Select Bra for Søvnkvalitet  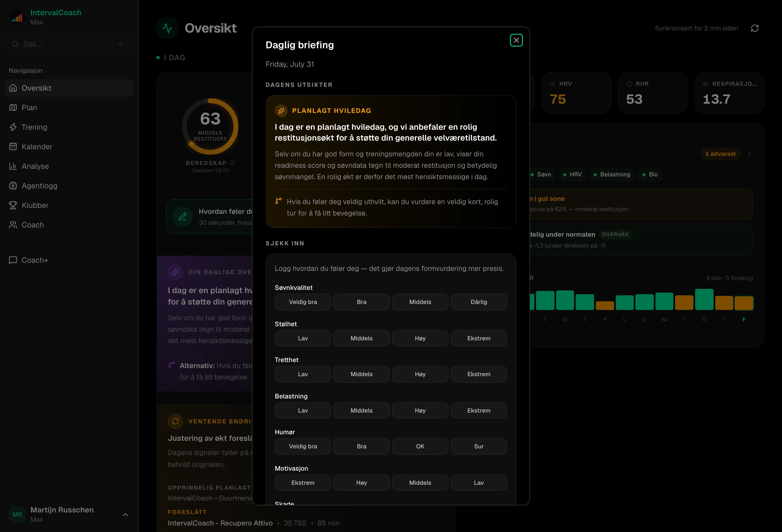[362, 302]
